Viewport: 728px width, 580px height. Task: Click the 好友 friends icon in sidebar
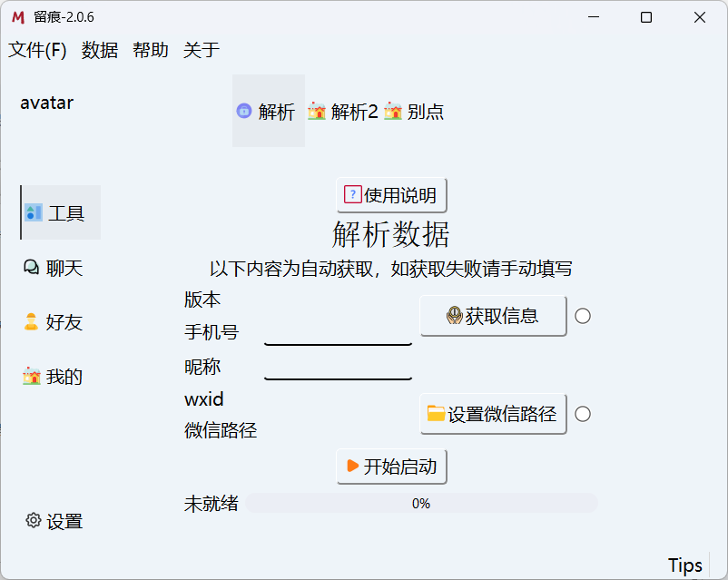[x=31, y=321]
